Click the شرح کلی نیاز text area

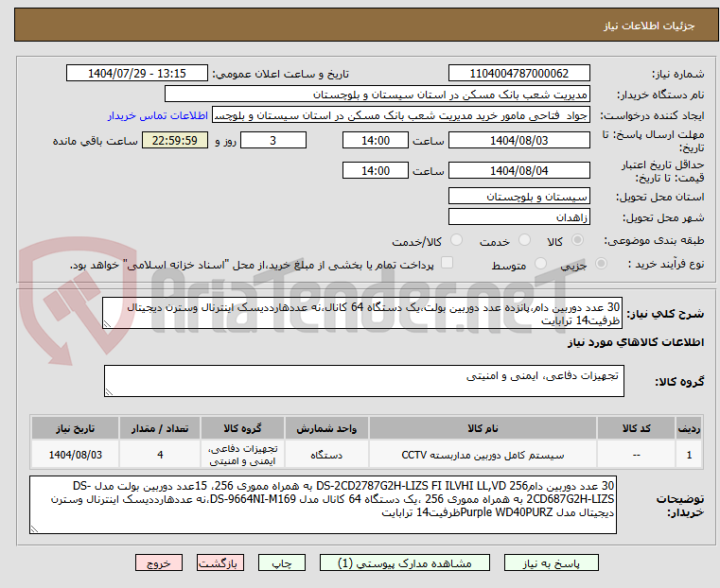pos(362,313)
